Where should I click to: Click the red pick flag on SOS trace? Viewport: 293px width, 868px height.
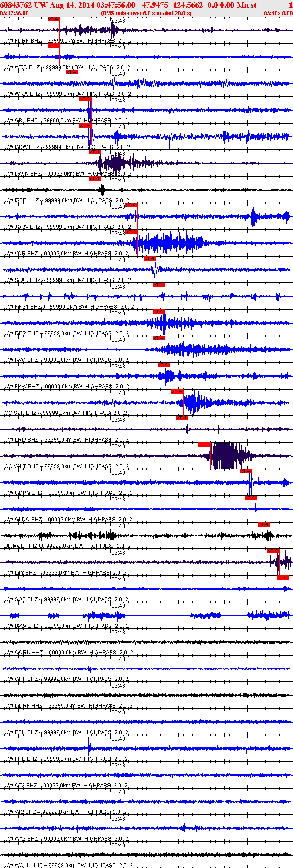tap(283, 578)
